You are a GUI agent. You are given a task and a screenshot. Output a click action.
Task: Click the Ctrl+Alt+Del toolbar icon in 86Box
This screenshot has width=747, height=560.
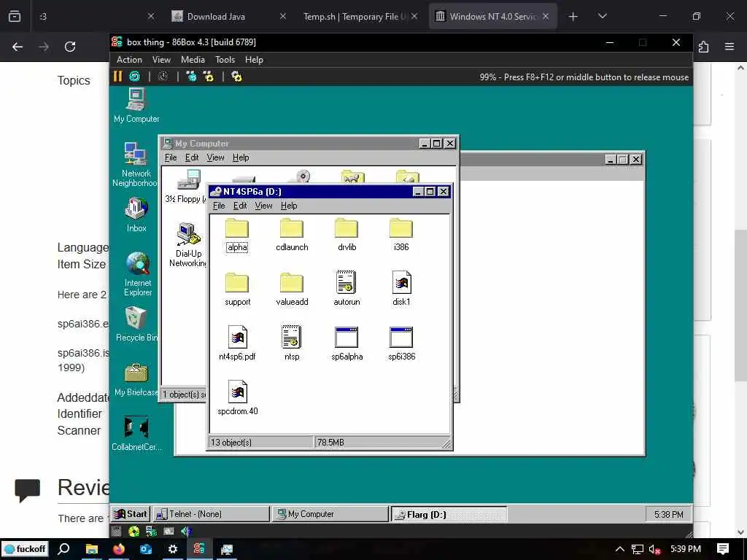tap(191, 76)
